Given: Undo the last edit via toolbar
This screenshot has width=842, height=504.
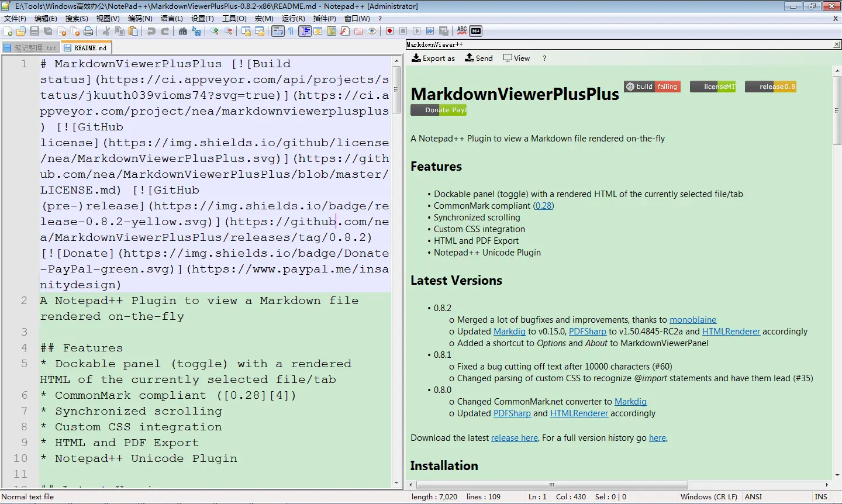Looking at the screenshot, I should click(x=151, y=31).
